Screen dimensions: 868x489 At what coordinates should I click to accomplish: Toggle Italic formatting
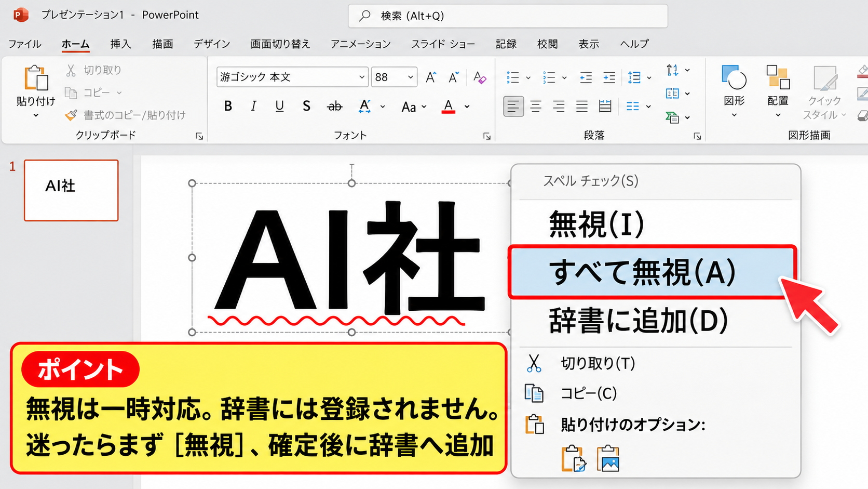[x=253, y=107]
